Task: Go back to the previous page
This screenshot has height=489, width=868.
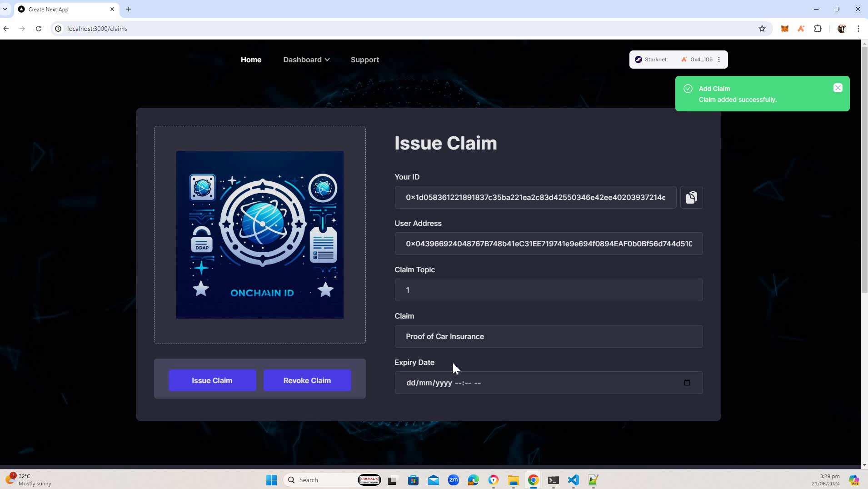Action: 6,29
